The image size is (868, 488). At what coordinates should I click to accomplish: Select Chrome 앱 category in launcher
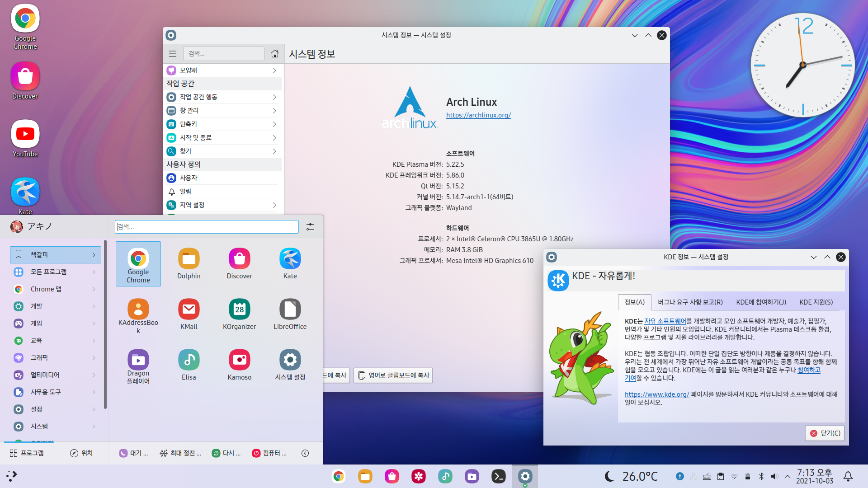coord(56,289)
